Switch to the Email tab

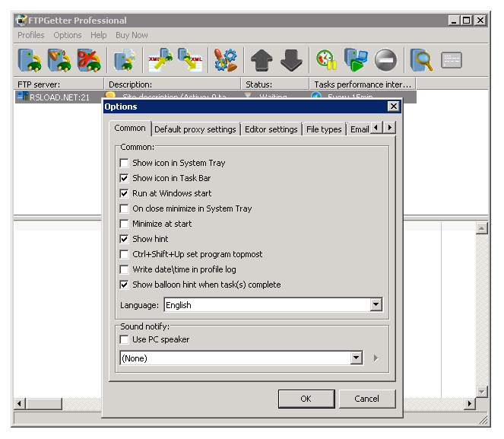click(x=360, y=129)
